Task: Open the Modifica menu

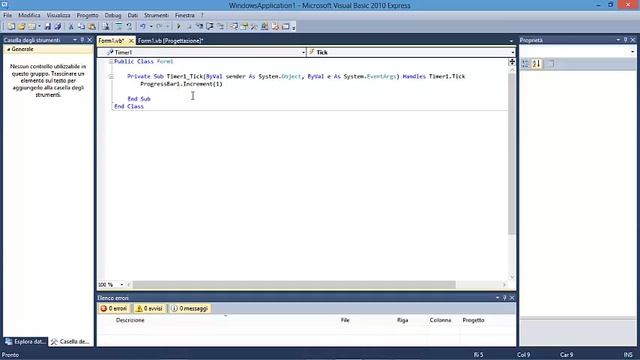Action: pos(29,15)
